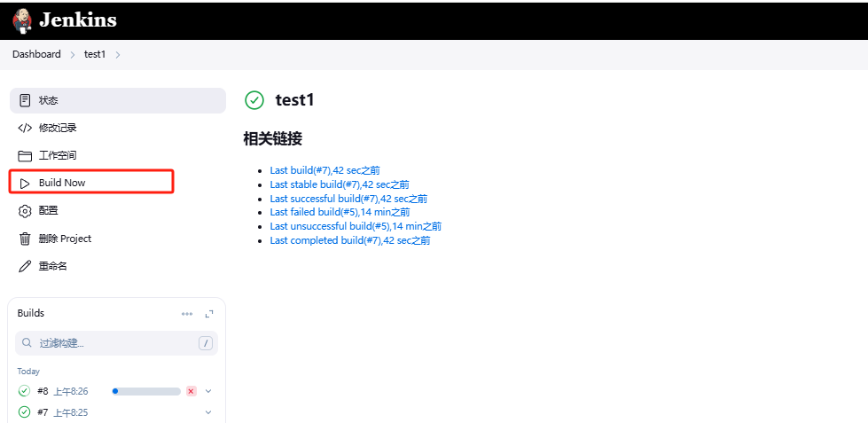Viewport: 868px width, 423px height.
Task: Click the Today label in Builds list
Action: [28, 371]
